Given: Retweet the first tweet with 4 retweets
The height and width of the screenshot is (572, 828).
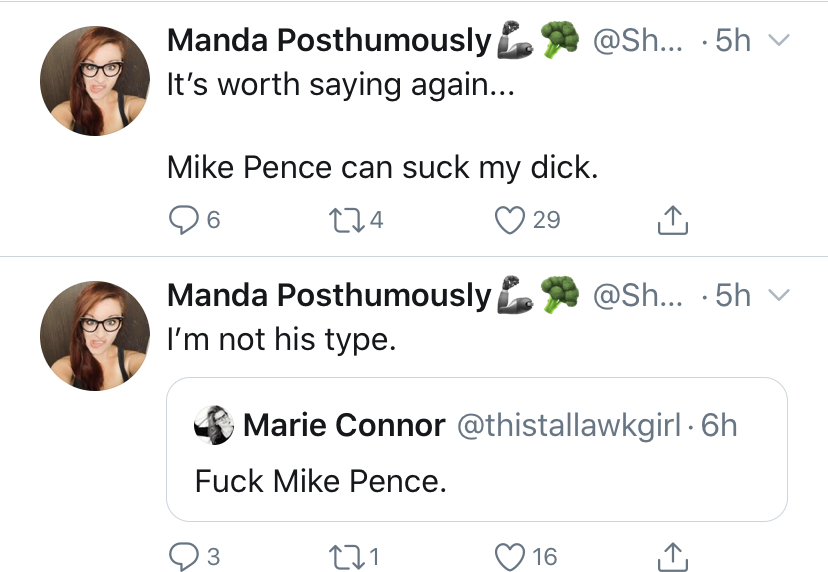Looking at the screenshot, I should [x=346, y=220].
